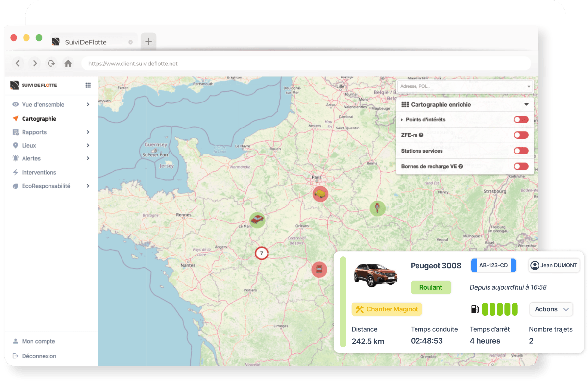Close the SuiviDeFlotte tab
Image resolution: width=588 pixels, height=384 pixels.
[x=130, y=42]
